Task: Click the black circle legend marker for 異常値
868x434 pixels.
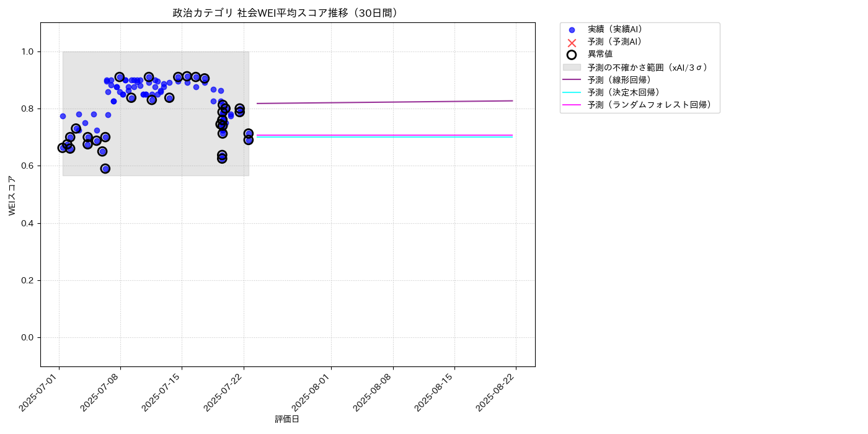Action: click(x=572, y=55)
